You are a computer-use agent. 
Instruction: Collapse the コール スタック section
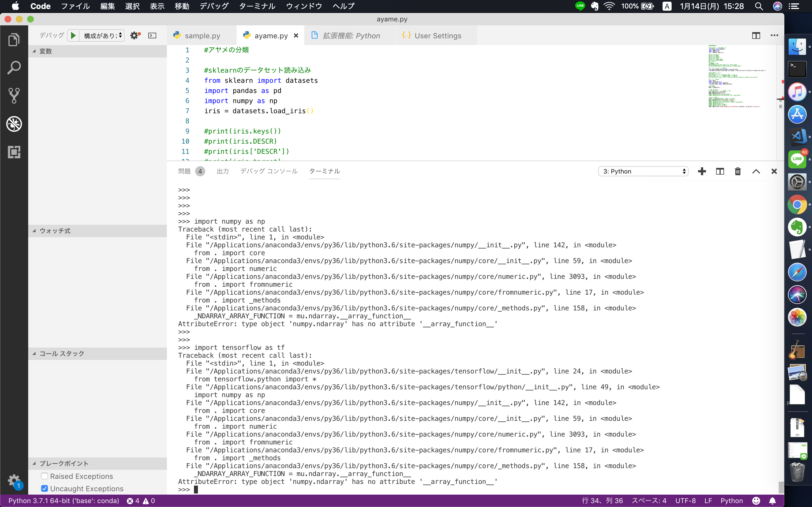pyautogui.click(x=62, y=353)
